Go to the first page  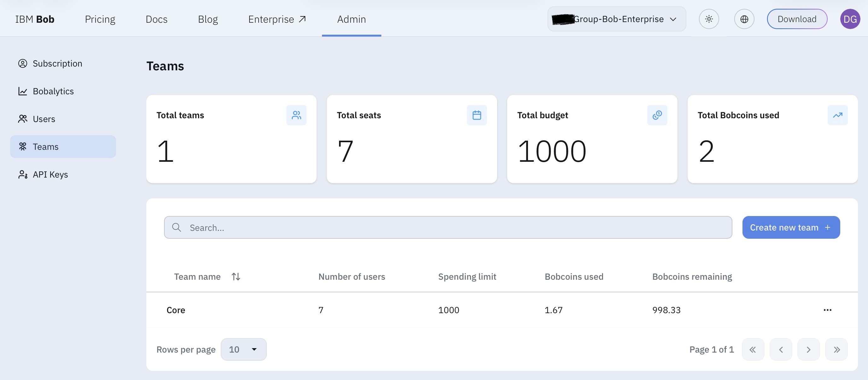point(753,349)
